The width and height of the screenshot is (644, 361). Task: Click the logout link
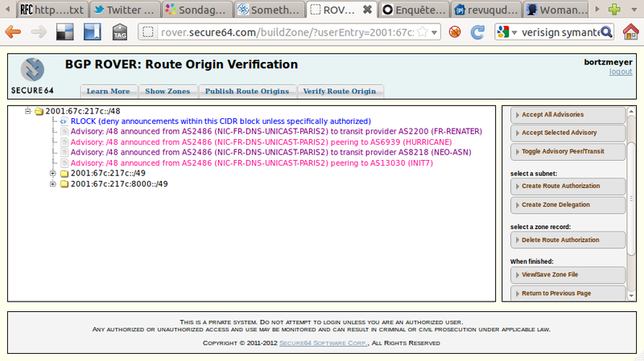[621, 72]
